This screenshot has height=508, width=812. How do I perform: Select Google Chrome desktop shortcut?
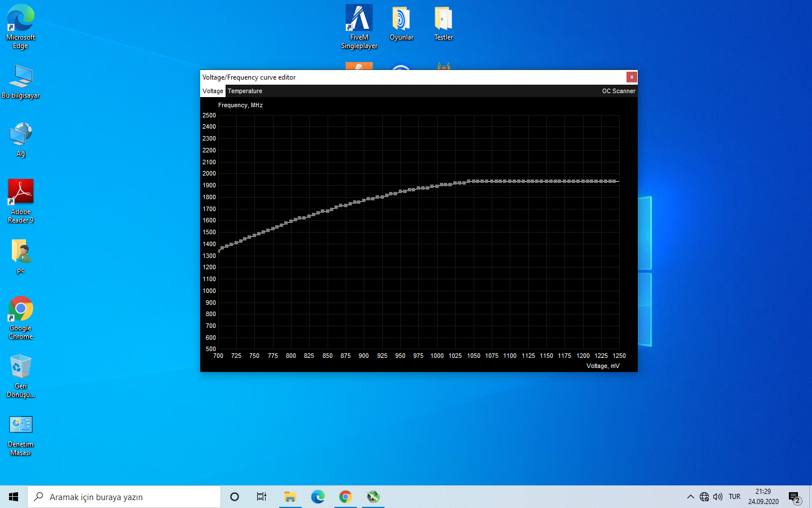[21, 318]
